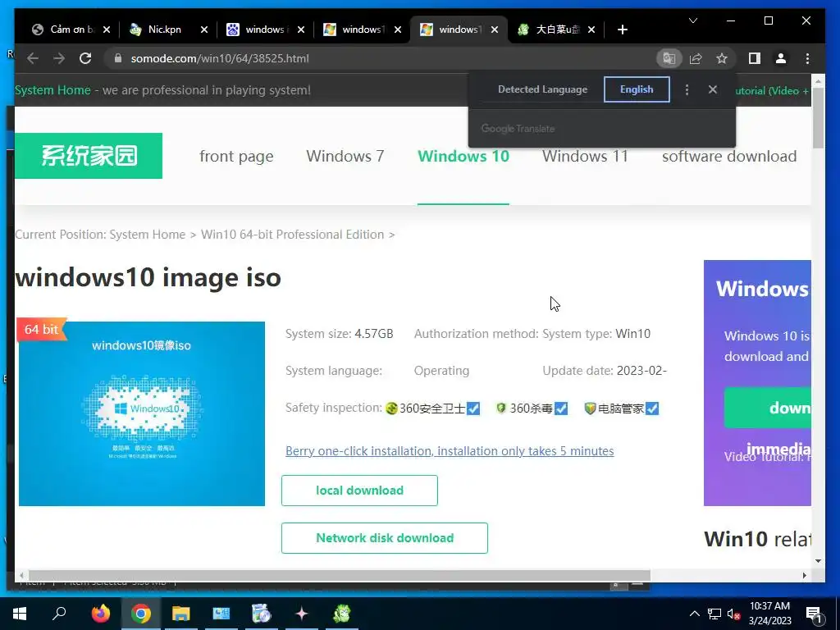Image resolution: width=840 pixels, height=630 pixels.
Task: Open File Explorer from the taskbar
Action: point(181,614)
